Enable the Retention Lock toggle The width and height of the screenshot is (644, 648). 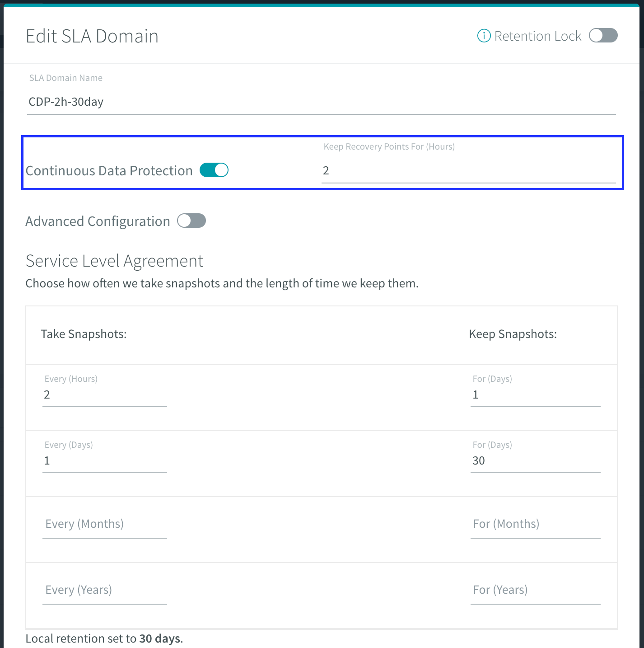coord(603,35)
